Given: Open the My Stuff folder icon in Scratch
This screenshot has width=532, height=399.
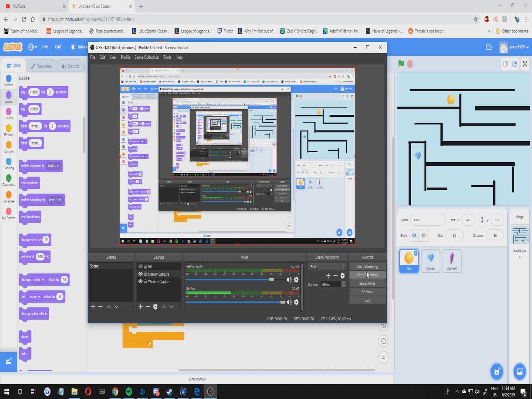Looking at the screenshot, I should coord(488,47).
